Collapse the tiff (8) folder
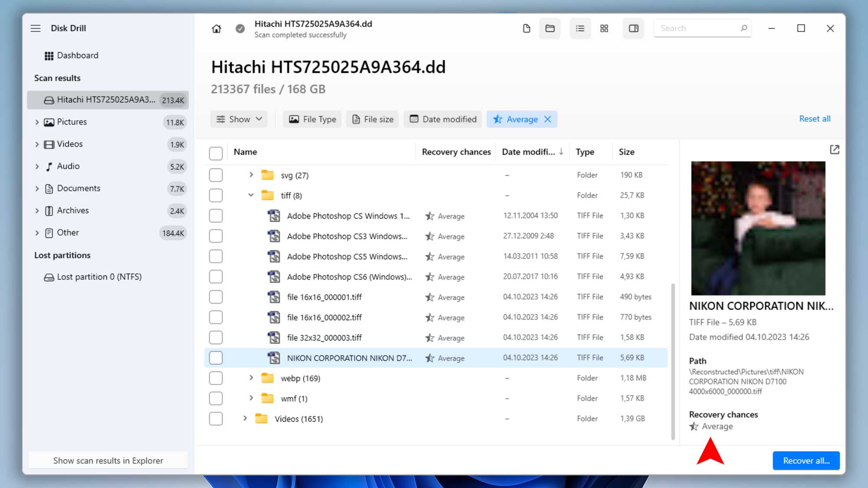The width and height of the screenshot is (868, 488). tap(251, 195)
